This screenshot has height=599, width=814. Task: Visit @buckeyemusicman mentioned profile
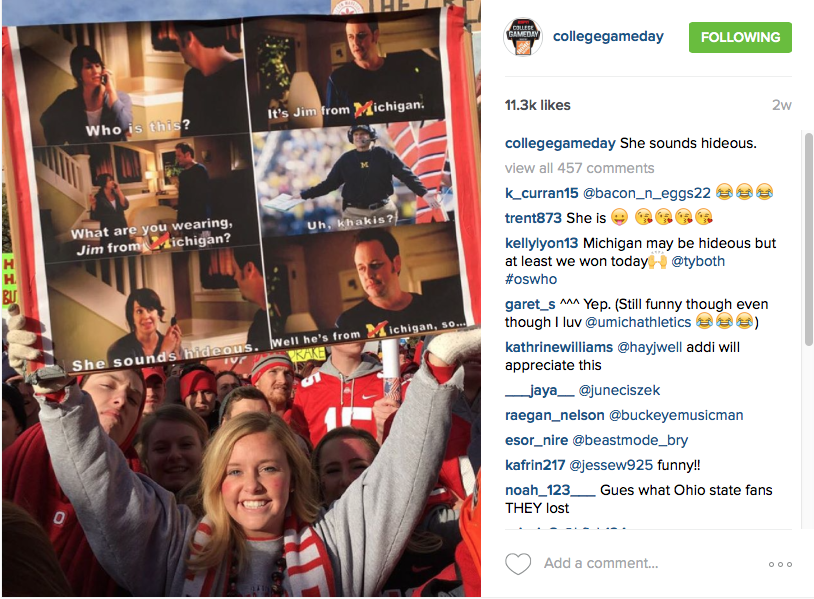676,415
